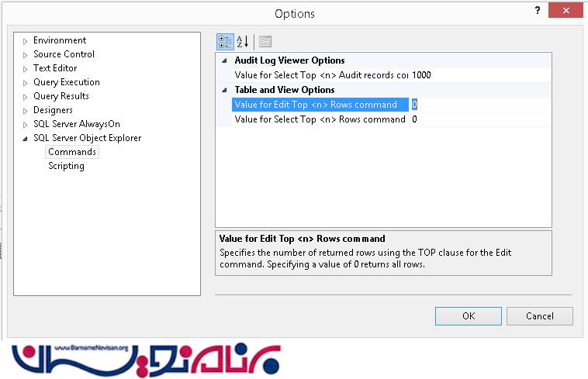Select the 'Value for Edit Top <n> Rows command' row
This screenshot has width=588, height=379.
[x=320, y=105]
